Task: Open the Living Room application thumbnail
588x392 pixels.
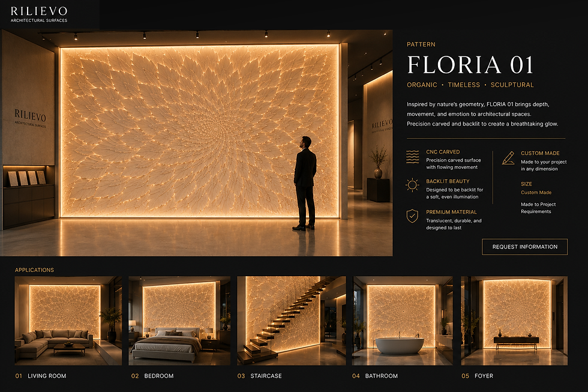Action: tap(68, 321)
